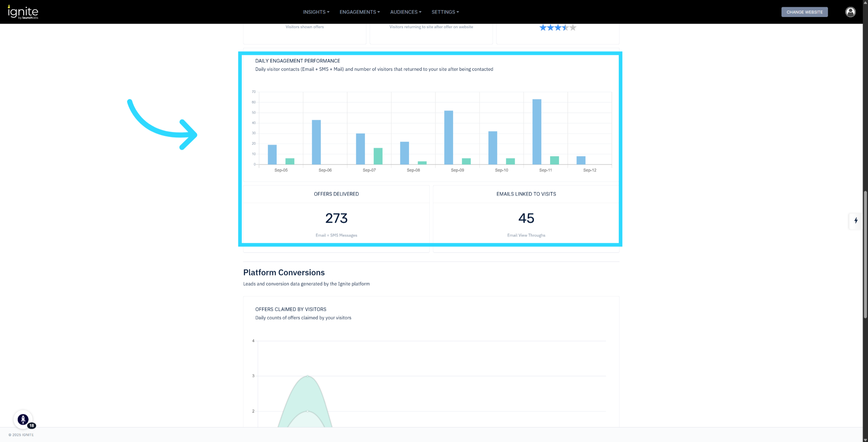Click the Ignite logo in header
Viewport: 868px width, 442px height.
(23, 12)
